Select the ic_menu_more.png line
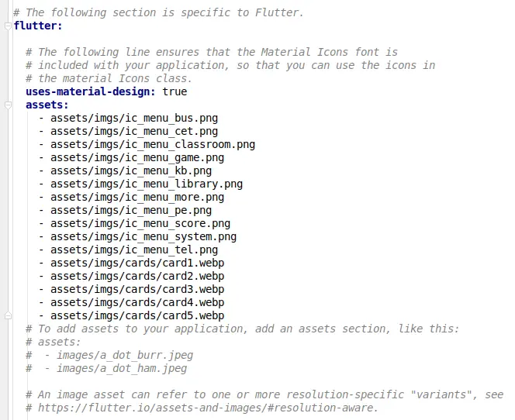Viewport: 515px width, 420px height. (131, 197)
